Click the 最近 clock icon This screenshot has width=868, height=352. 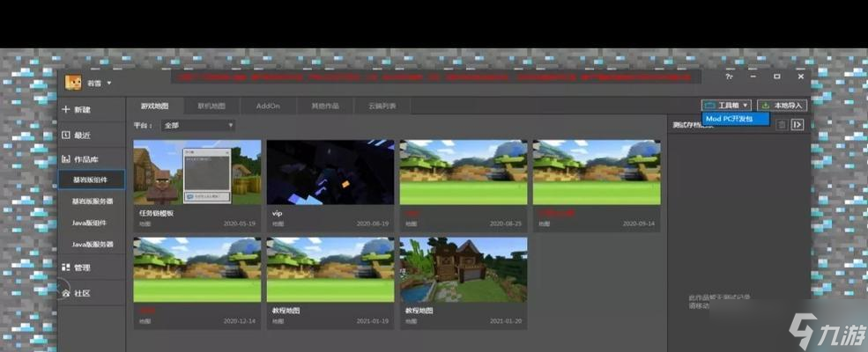coord(65,135)
